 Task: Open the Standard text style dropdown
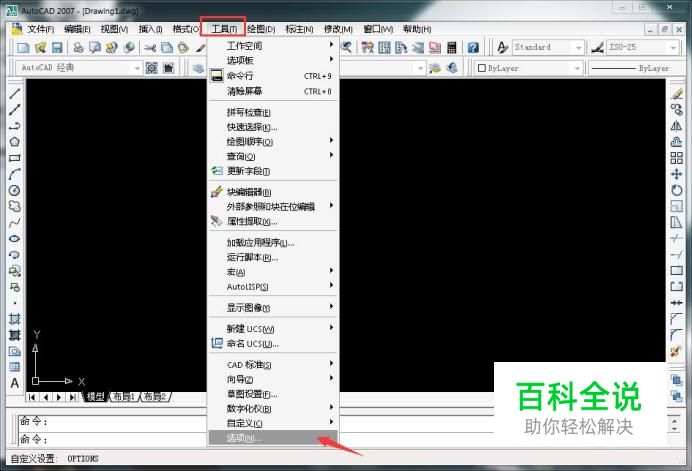(x=579, y=47)
